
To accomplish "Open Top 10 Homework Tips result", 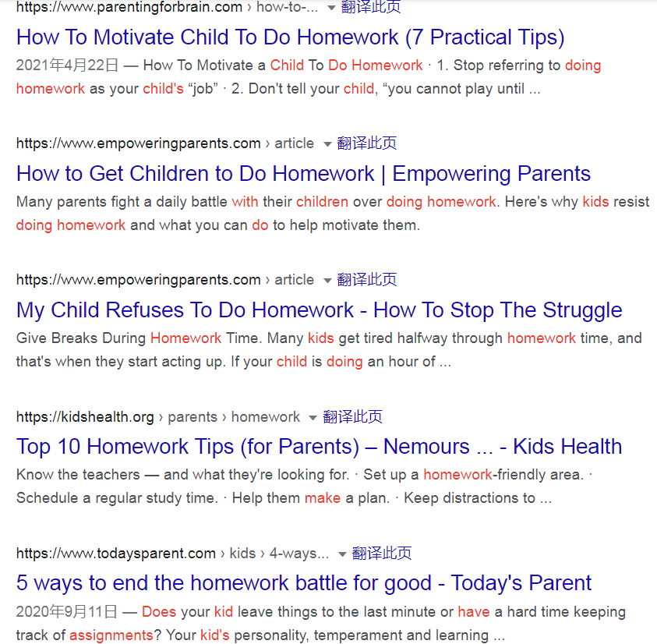I will point(319,447).
